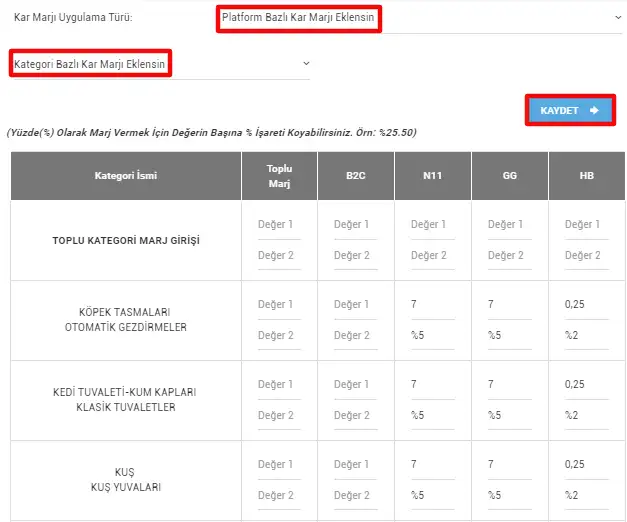Click Toplu Marj Değer 2 field for KUŞ YUVALARI row

coord(279,496)
